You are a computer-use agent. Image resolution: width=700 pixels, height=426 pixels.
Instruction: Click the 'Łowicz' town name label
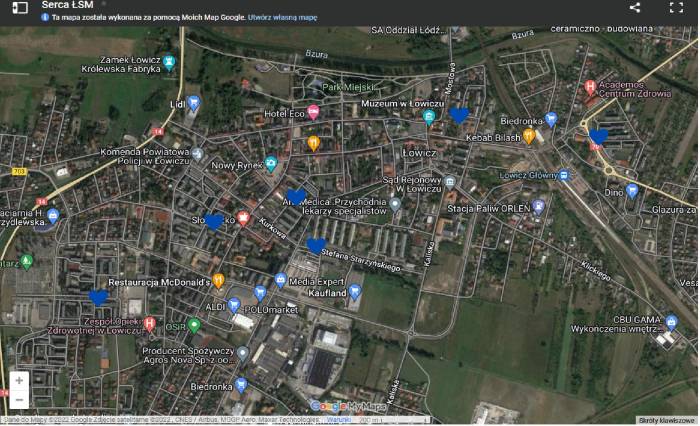tap(419, 153)
